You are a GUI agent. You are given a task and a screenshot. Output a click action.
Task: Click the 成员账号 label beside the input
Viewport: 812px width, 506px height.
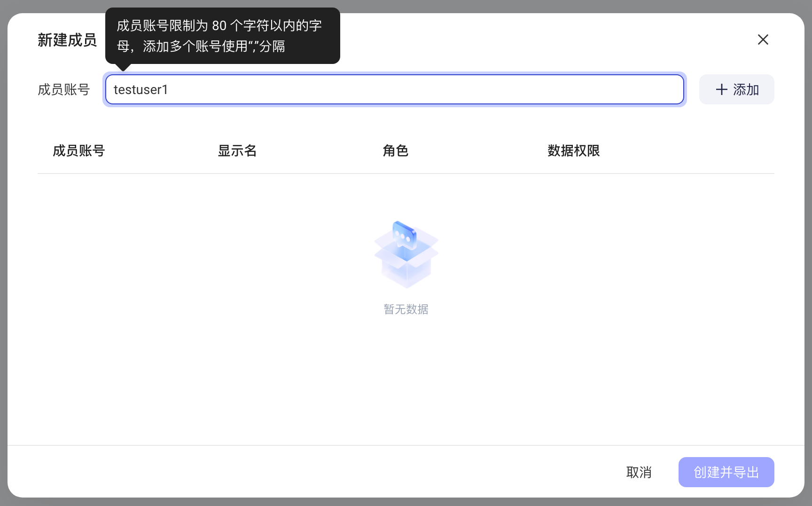[x=64, y=89]
